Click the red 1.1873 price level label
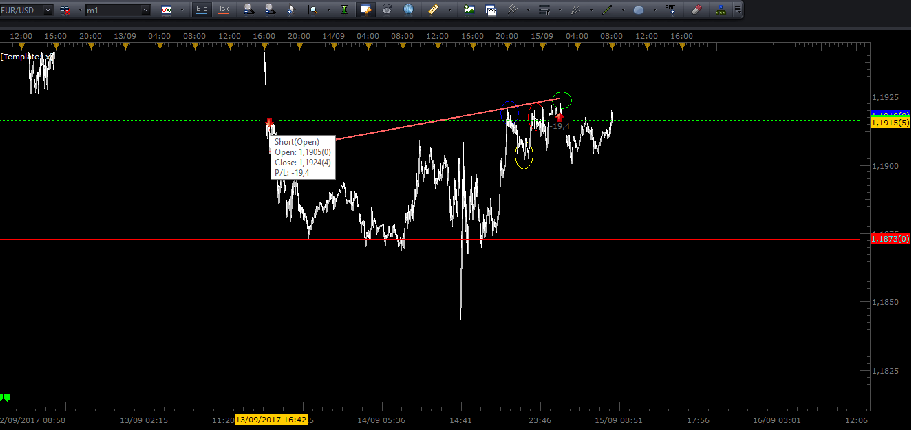 (x=889, y=239)
